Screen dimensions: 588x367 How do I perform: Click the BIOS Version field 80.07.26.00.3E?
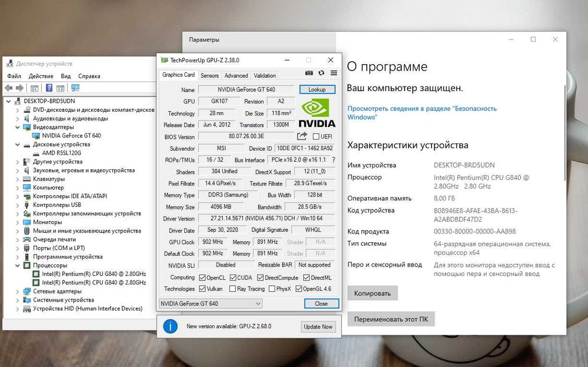pos(246,136)
